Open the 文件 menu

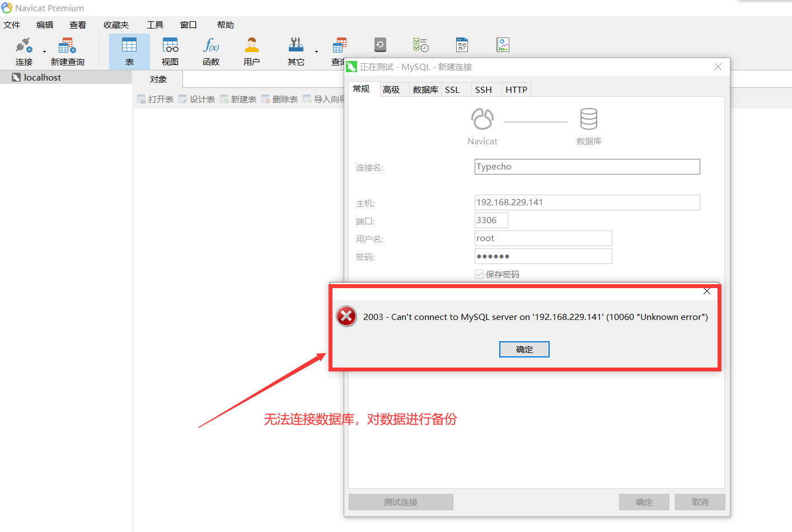pos(12,25)
